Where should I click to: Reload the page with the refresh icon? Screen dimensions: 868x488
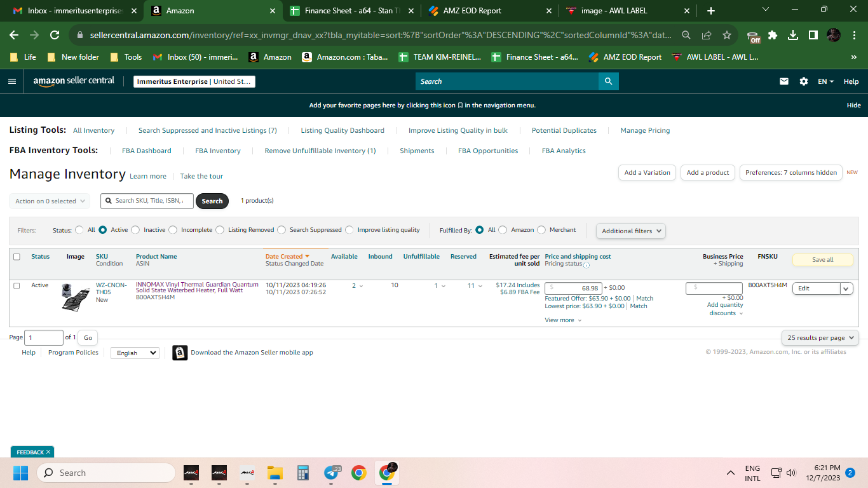tap(55, 35)
